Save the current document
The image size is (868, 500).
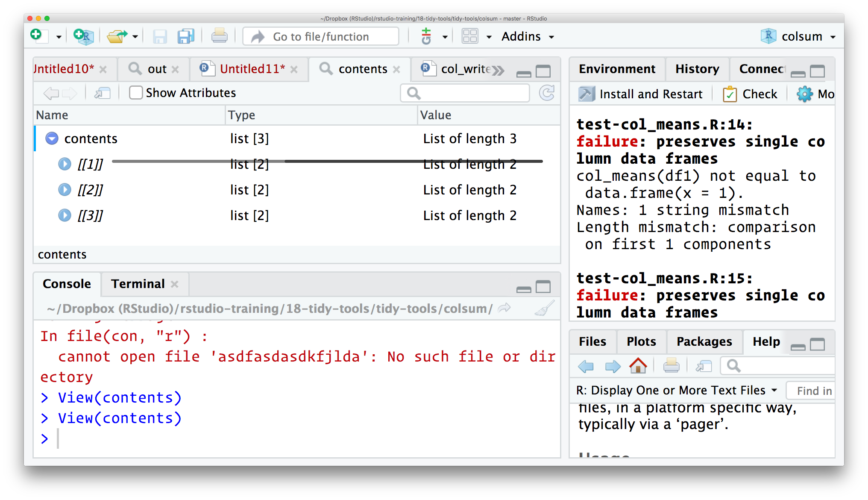[160, 36]
